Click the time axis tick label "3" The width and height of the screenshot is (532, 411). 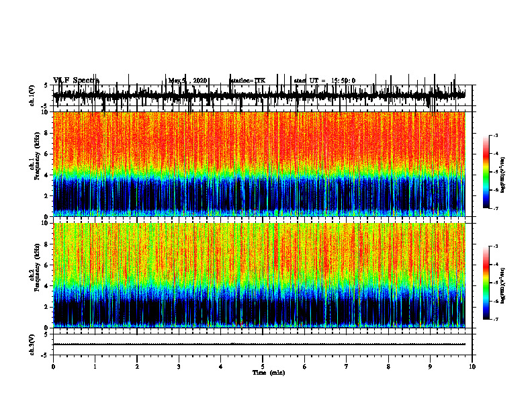pyautogui.click(x=179, y=367)
